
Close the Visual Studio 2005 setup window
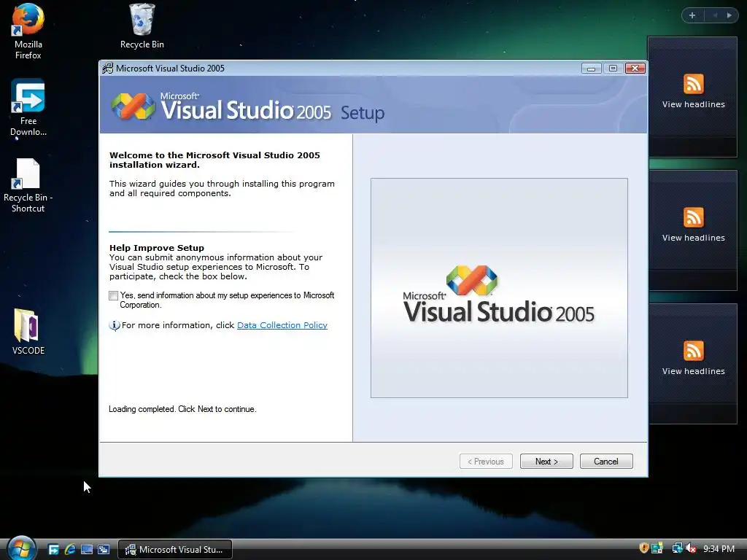click(635, 69)
